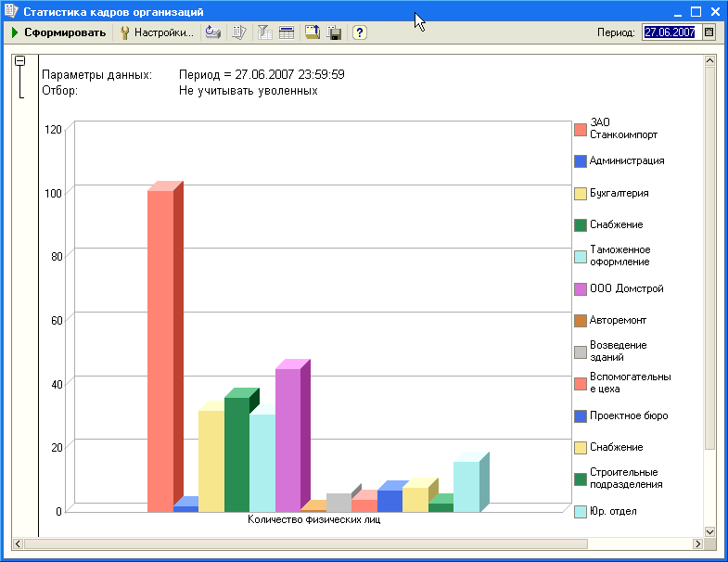Click the Проектное бюро legend label

point(629,415)
